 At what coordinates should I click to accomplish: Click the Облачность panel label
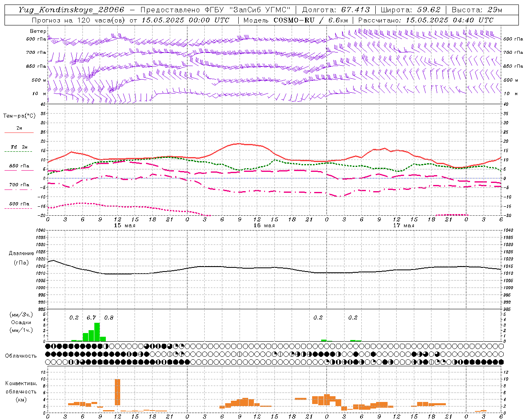[21, 356]
